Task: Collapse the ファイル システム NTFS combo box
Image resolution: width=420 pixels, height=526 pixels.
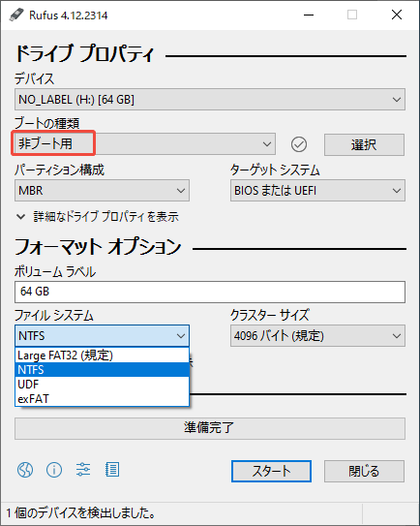Action: [x=102, y=335]
